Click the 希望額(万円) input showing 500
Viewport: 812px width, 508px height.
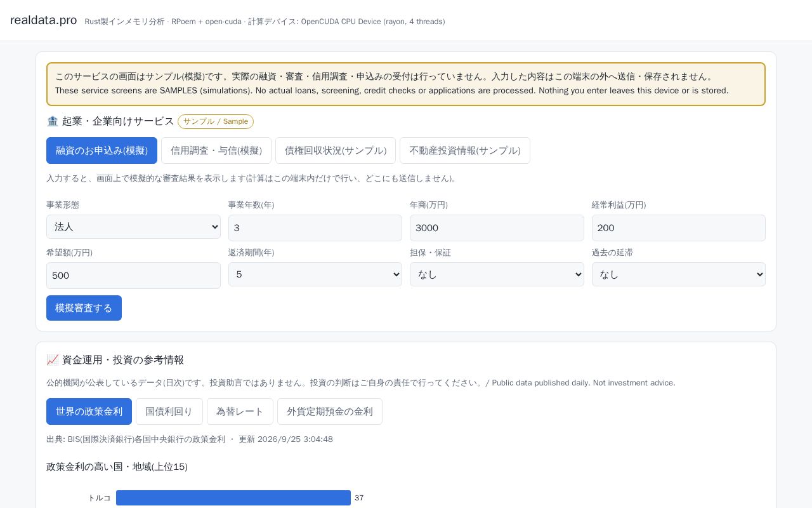pos(133,276)
